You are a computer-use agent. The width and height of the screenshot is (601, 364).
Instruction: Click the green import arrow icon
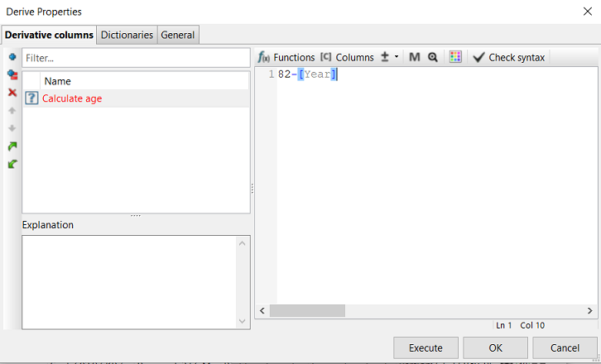point(12,165)
